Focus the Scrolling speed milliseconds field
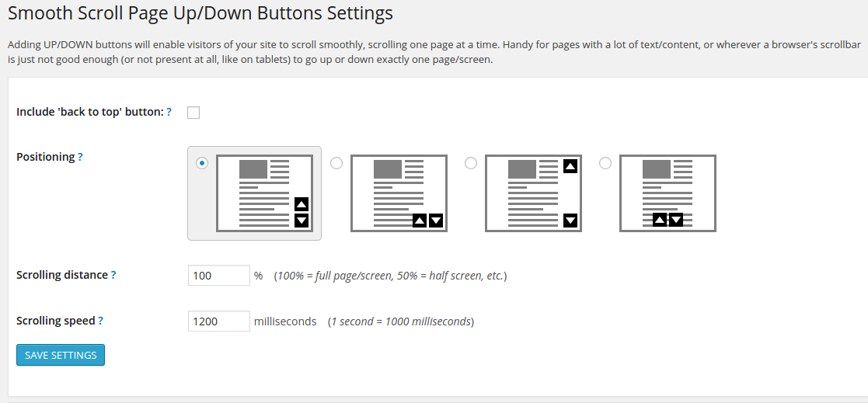The height and width of the screenshot is (403, 868). 218,321
